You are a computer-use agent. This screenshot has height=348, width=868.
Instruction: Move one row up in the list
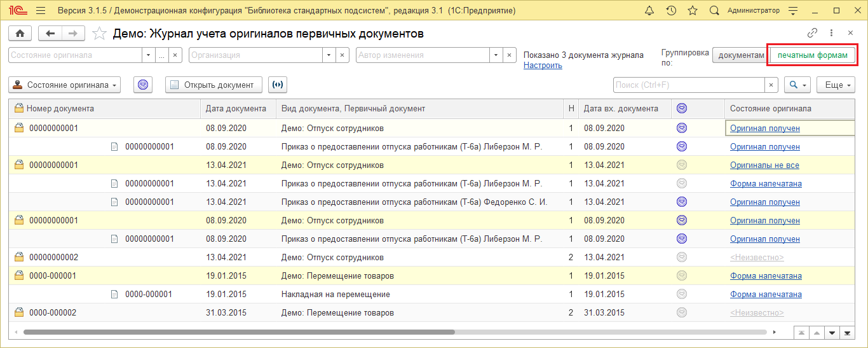[817, 332]
